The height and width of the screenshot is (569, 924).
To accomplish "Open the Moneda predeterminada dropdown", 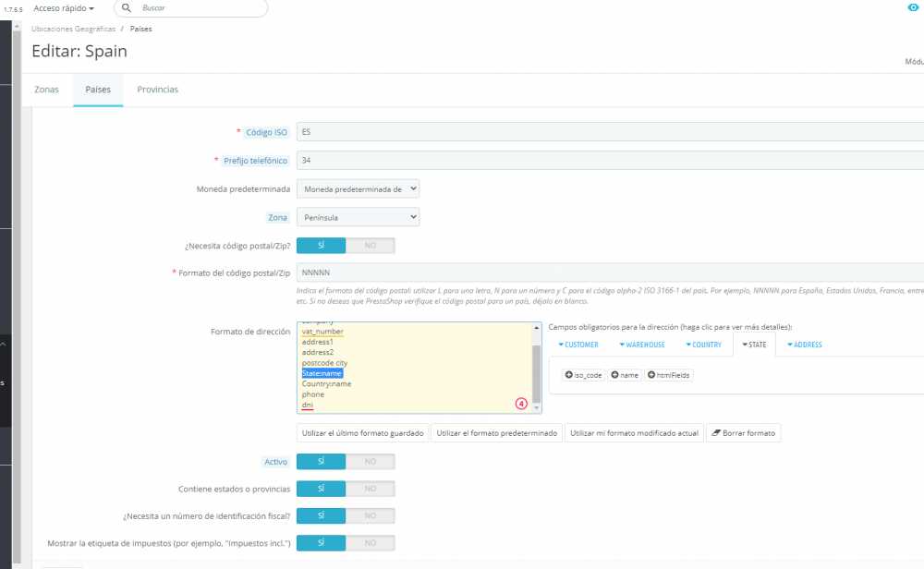I will [x=358, y=188].
